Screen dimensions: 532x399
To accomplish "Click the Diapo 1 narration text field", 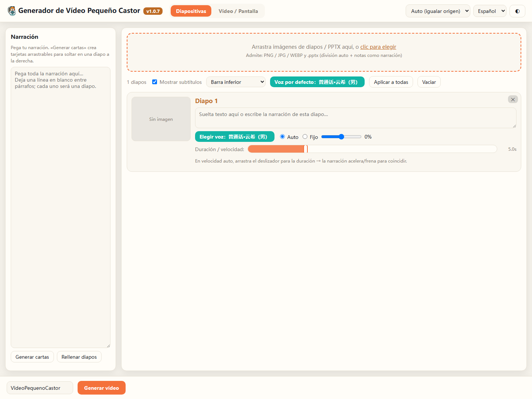I will click(x=356, y=118).
